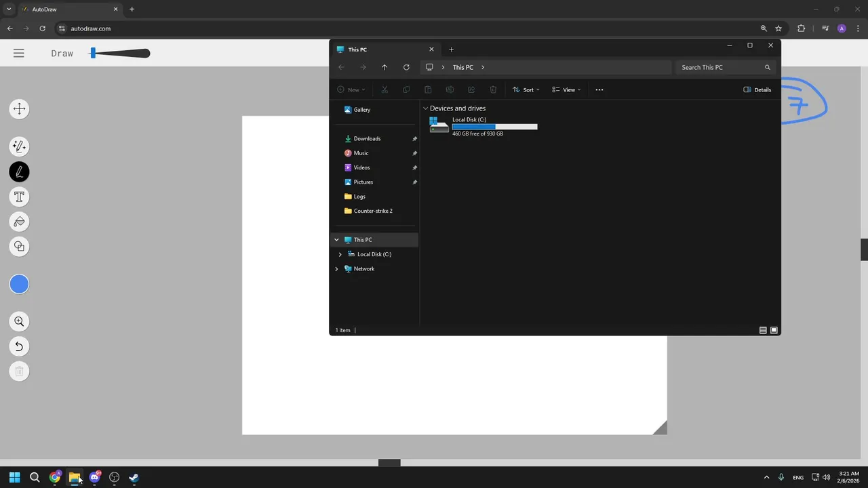Add a new File Explorer tab
The width and height of the screenshot is (868, 488).
coord(452,49)
